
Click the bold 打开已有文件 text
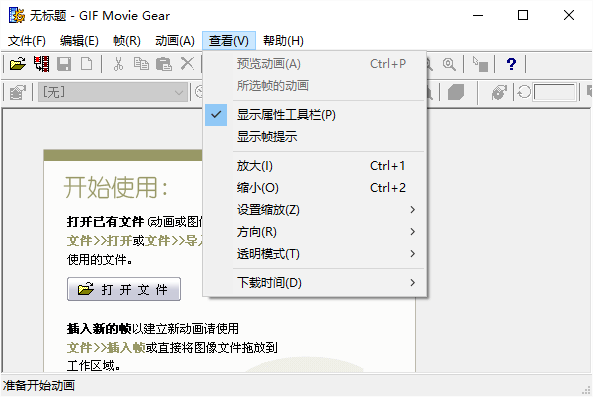105,222
